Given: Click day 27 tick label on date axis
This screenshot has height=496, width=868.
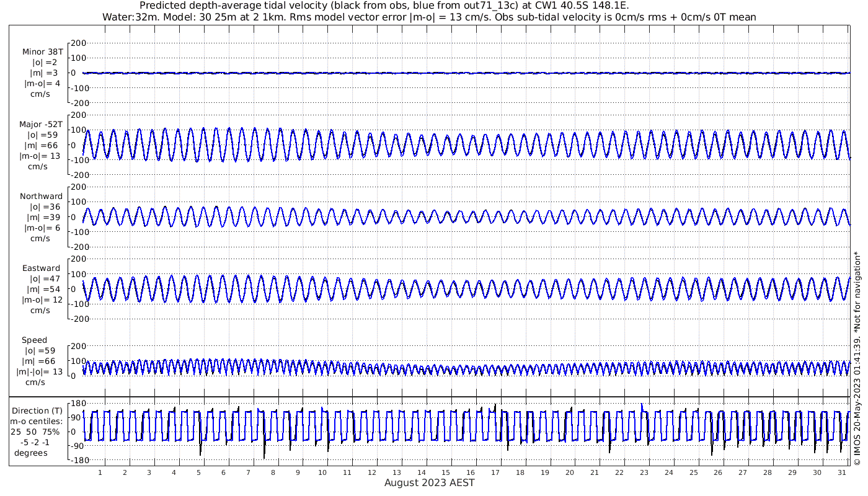Looking at the screenshot, I should coord(743,472).
